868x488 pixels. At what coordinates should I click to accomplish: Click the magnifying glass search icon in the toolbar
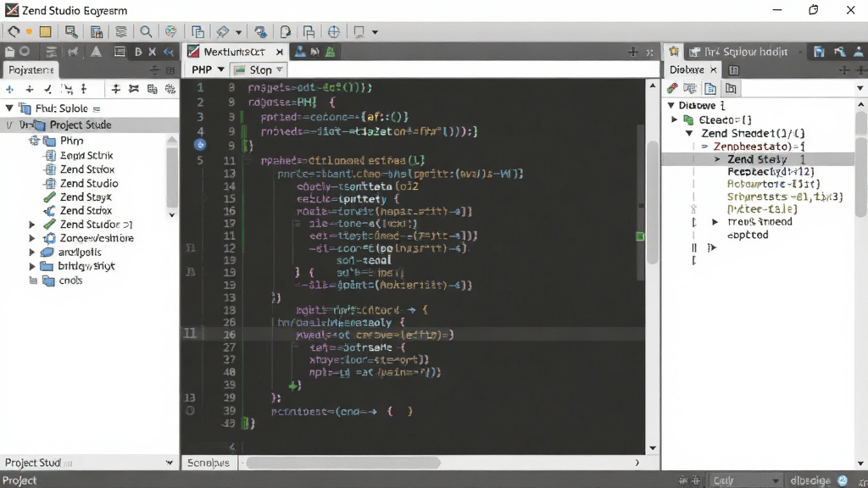146,32
